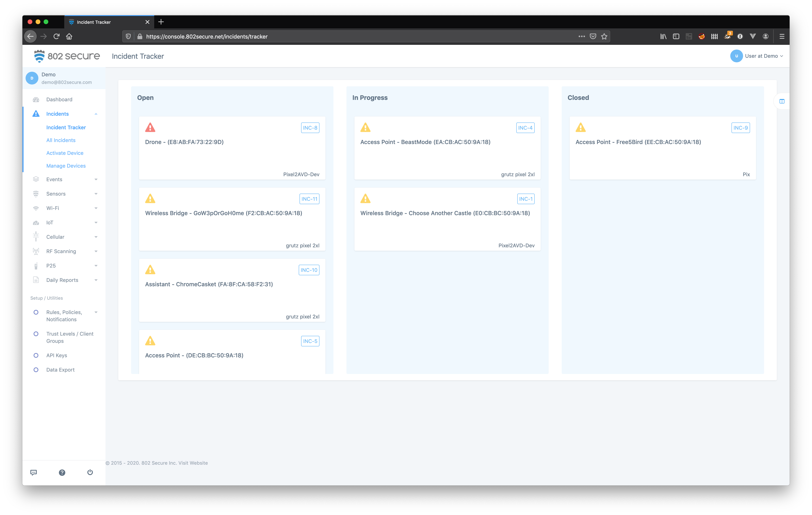
Task: Open the chat feedback icon at sidebar bottom
Action: 34,472
